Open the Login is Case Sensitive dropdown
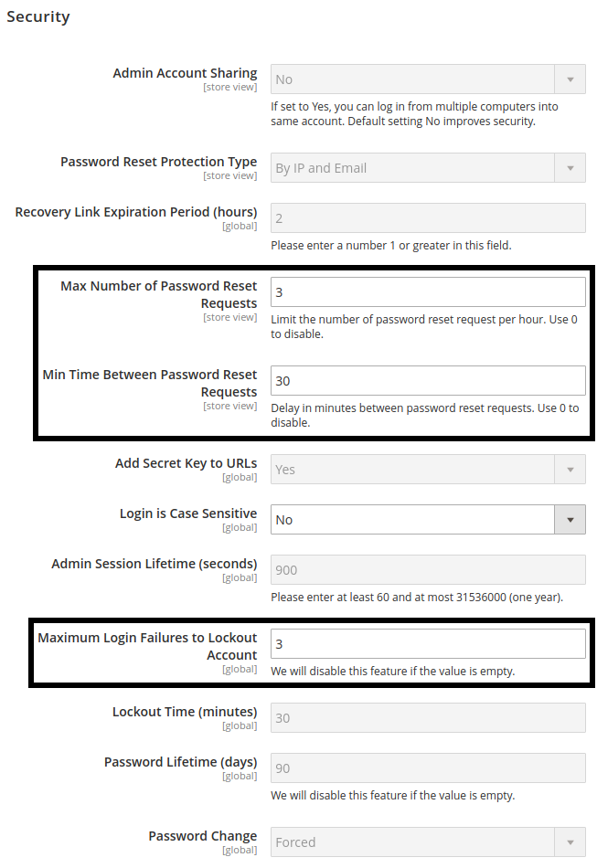 click(x=428, y=520)
